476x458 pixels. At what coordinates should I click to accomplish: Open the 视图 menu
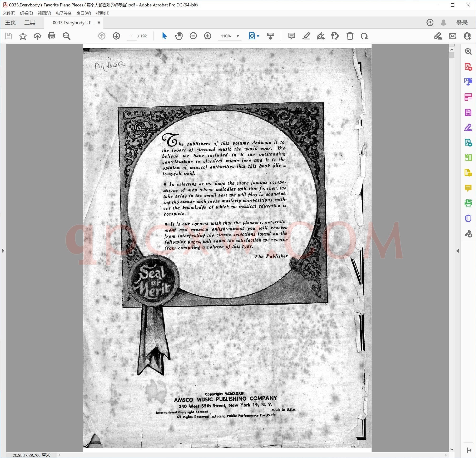click(44, 13)
